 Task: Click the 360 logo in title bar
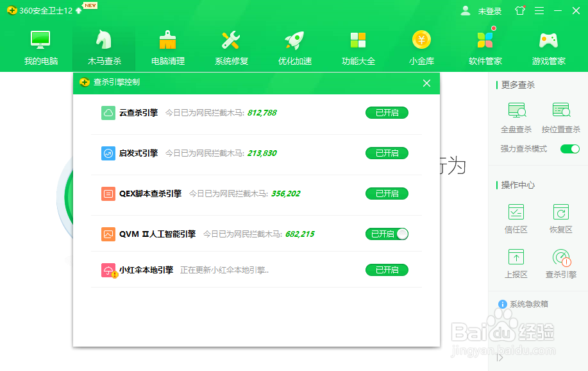click(12, 10)
